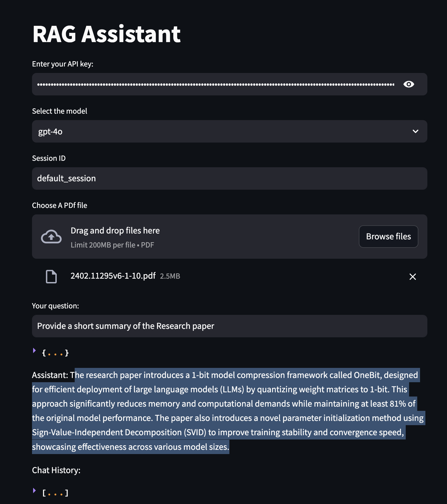Click the Choose A PDf file label
447x504 pixels.
60,205
